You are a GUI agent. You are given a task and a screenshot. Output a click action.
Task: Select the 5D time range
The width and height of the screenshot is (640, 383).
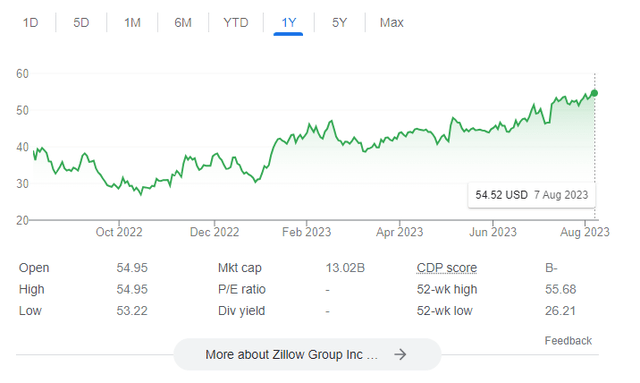(81, 22)
